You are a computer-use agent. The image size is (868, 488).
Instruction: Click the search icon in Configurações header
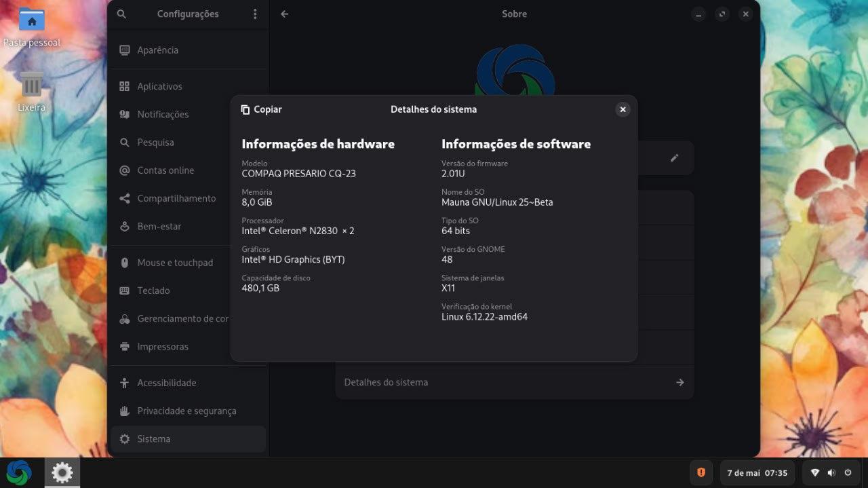click(121, 14)
